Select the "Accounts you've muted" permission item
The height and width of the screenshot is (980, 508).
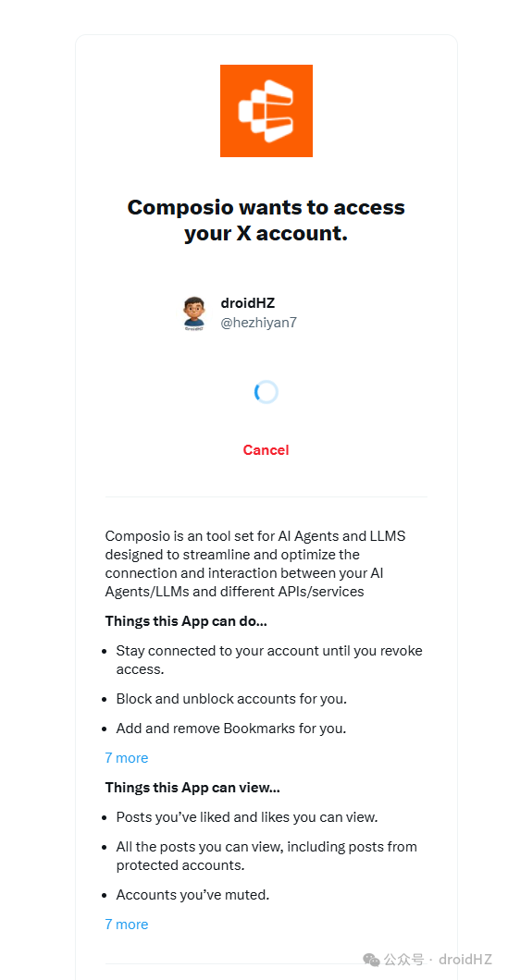click(192, 895)
